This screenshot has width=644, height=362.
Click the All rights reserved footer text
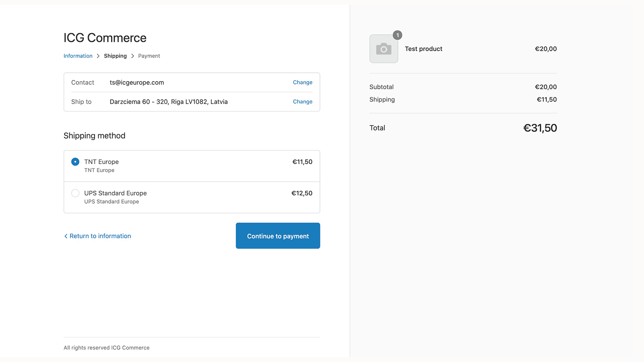pos(106,348)
